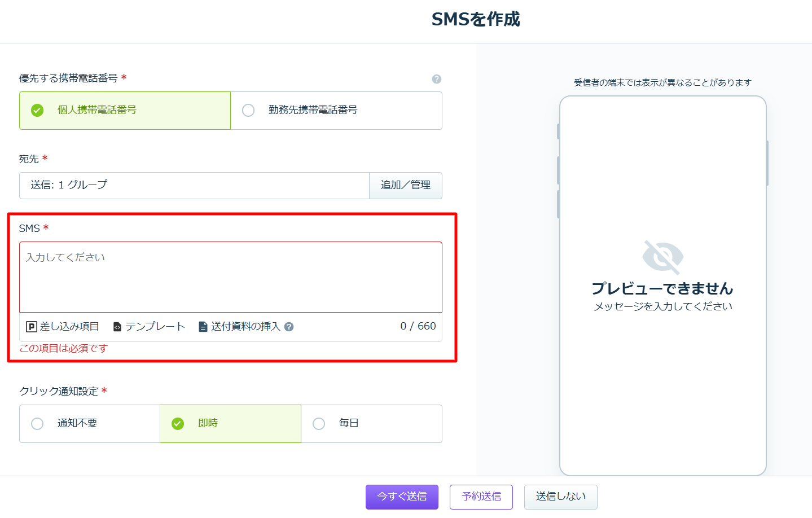This screenshot has width=812, height=518.
Task: Click the プレビューできません preview heading
Action: (x=662, y=289)
